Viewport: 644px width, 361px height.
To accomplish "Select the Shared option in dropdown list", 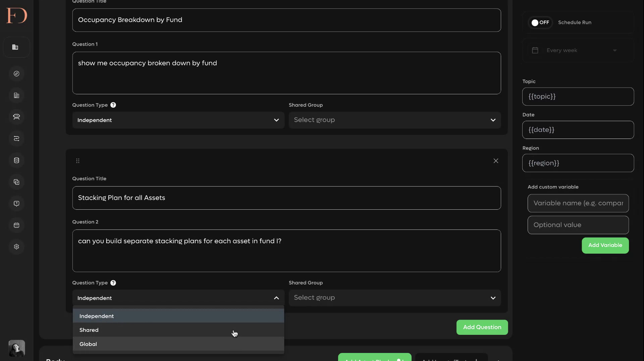I will click(x=178, y=330).
